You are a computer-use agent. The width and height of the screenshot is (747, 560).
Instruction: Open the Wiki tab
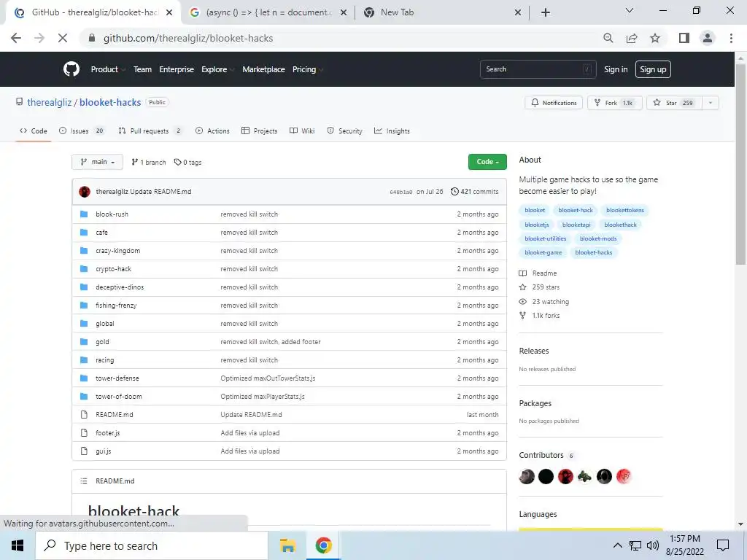coord(302,131)
